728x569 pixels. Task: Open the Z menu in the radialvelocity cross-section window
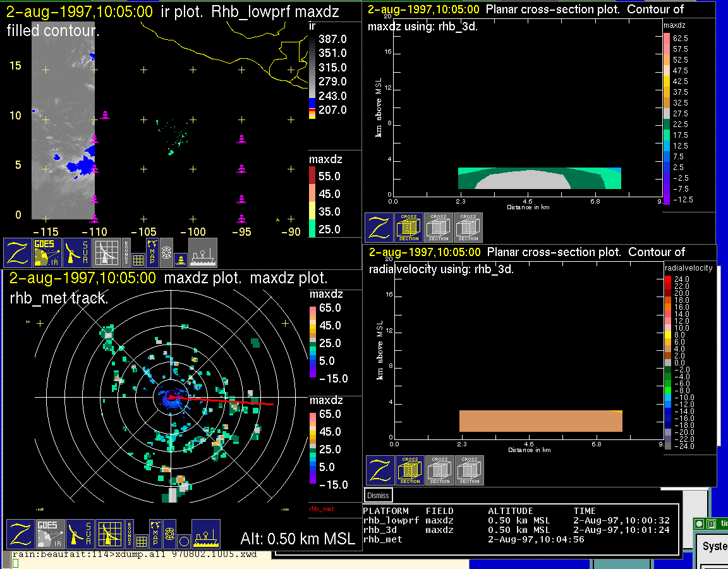380,470
